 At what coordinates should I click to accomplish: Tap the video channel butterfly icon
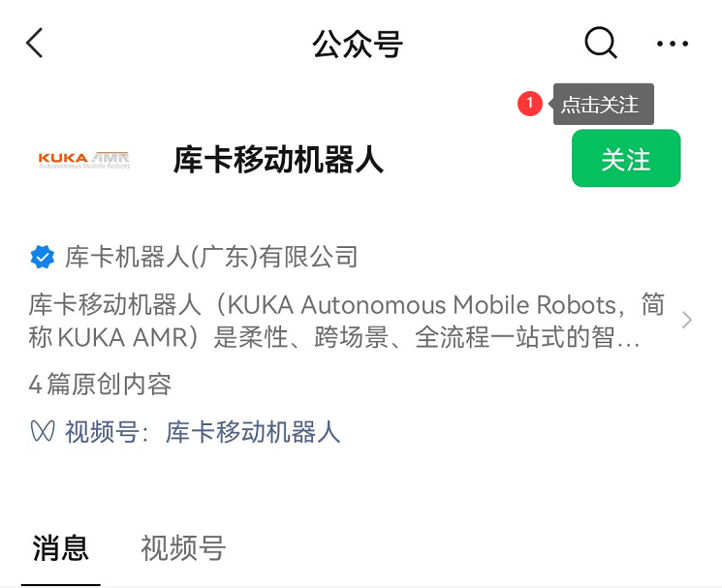click(43, 432)
